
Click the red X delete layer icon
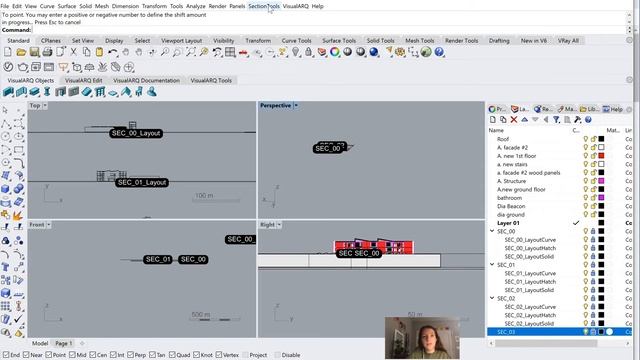click(x=514, y=120)
